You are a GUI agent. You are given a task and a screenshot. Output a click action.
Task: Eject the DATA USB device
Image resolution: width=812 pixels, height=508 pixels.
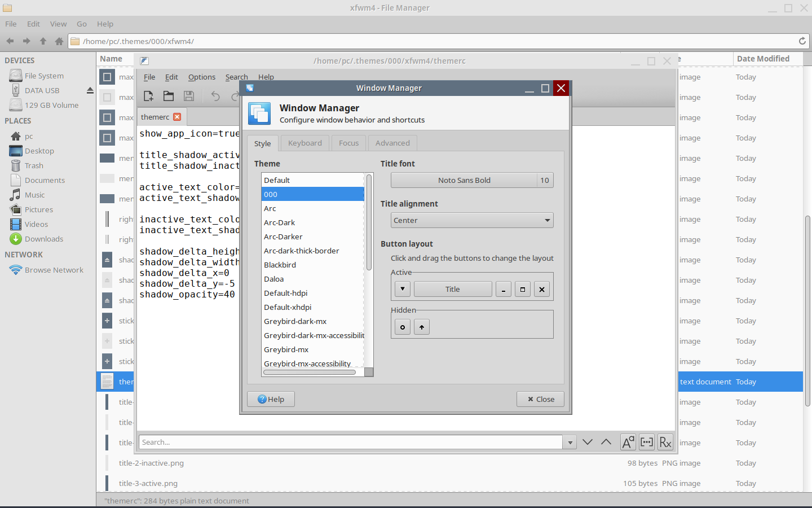tap(90, 90)
